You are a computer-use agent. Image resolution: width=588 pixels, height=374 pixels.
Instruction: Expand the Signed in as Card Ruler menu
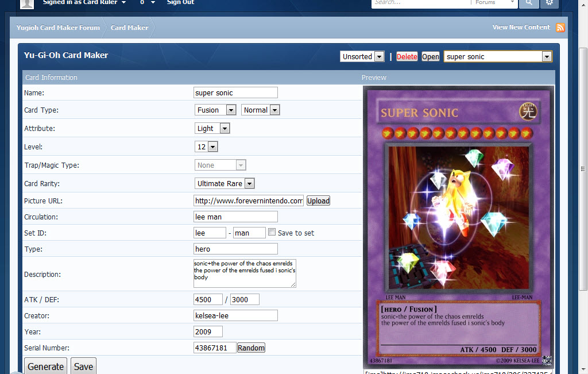[x=84, y=2]
